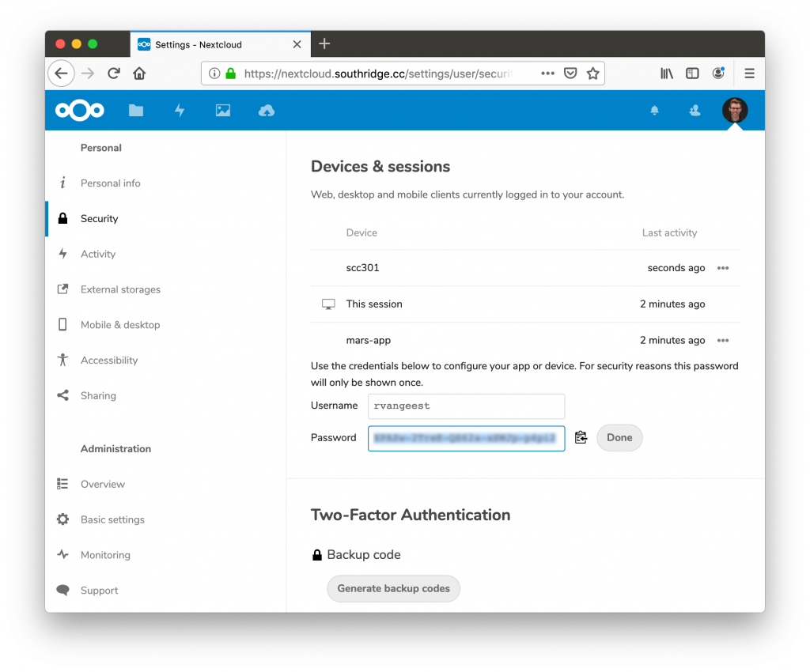Open the Files app folder icon
This screenshot has height=672, width=810.
tap(136, 111)
